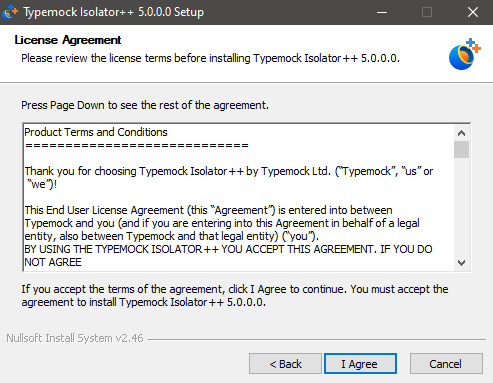This screenshot has height=383, width=493.
Task: Click the license scrollbar down arrow
Action: [x=461, y=263]
